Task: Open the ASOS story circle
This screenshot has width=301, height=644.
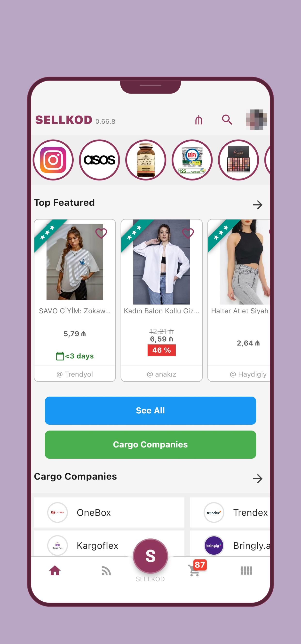Action: 99,160
